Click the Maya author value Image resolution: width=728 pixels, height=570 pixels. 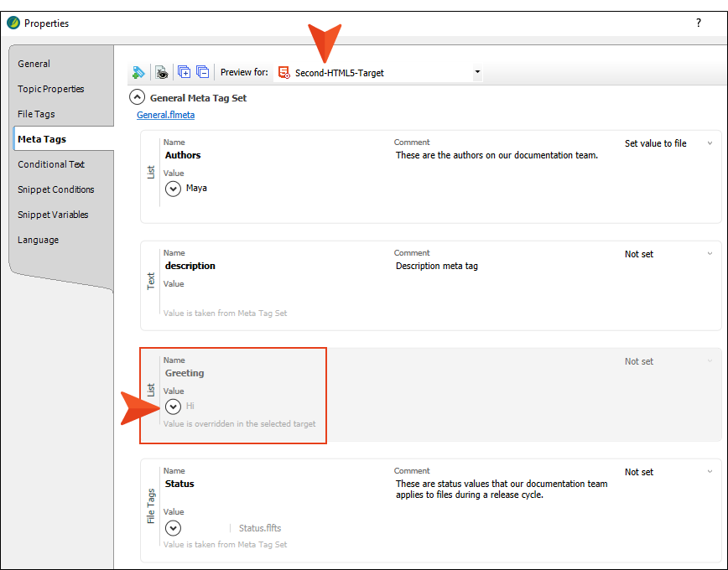click(x=196, y=188)
